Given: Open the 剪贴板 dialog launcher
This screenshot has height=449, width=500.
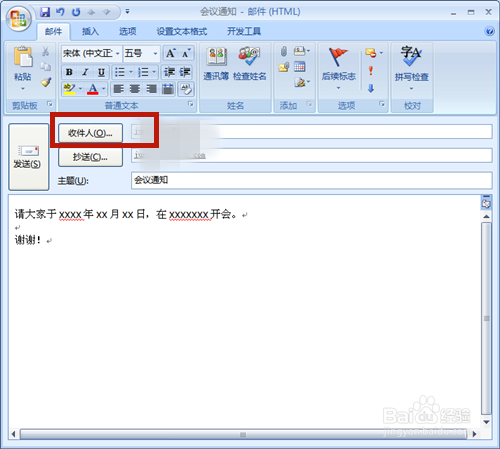Looking at the screenshot, I should coord(50,104).
